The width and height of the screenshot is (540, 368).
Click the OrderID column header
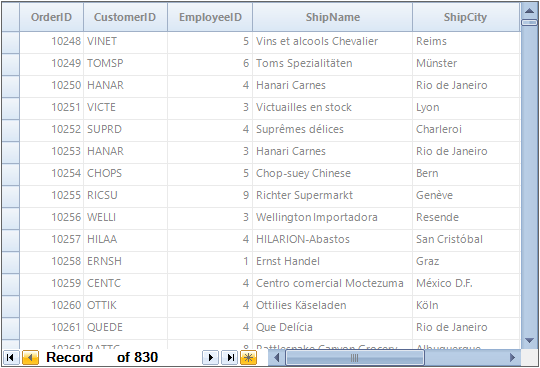point(51,17)
